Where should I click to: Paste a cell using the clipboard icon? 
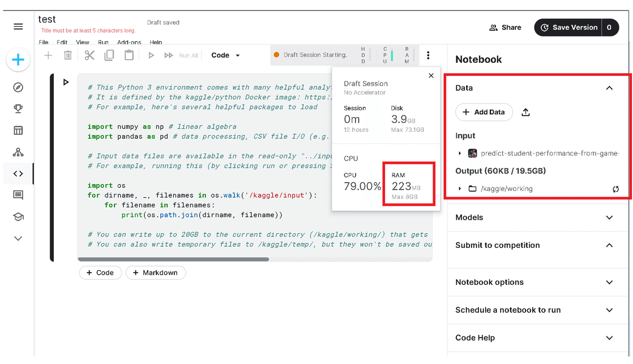pos(129,55)
